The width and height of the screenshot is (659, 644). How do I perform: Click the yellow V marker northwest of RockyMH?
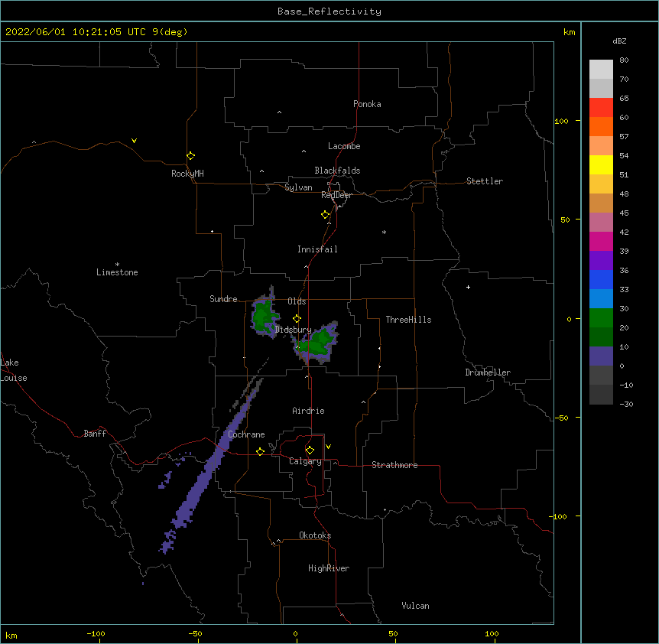pos(134,141)
